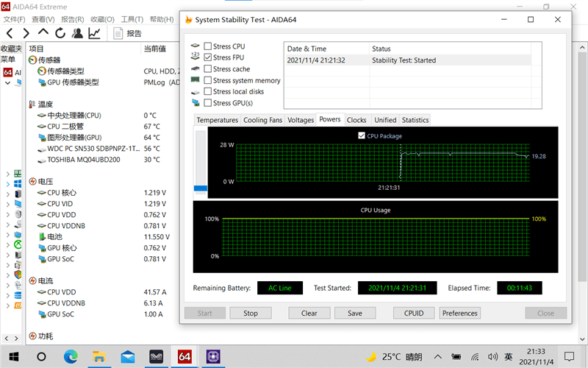Enable the Stress GPU(s) checkbox
The height and width of the screenshot is (368, 588).
208,102
